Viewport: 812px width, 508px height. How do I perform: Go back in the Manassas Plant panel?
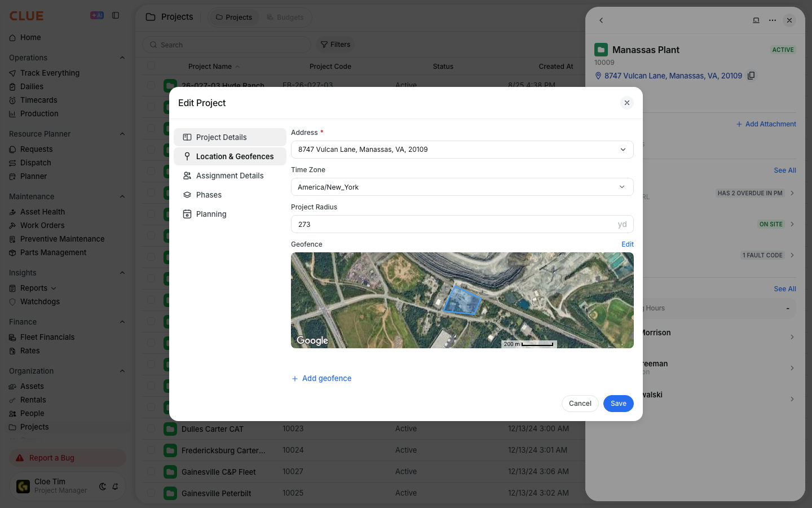pyautogui.click(x=601, y=20)
